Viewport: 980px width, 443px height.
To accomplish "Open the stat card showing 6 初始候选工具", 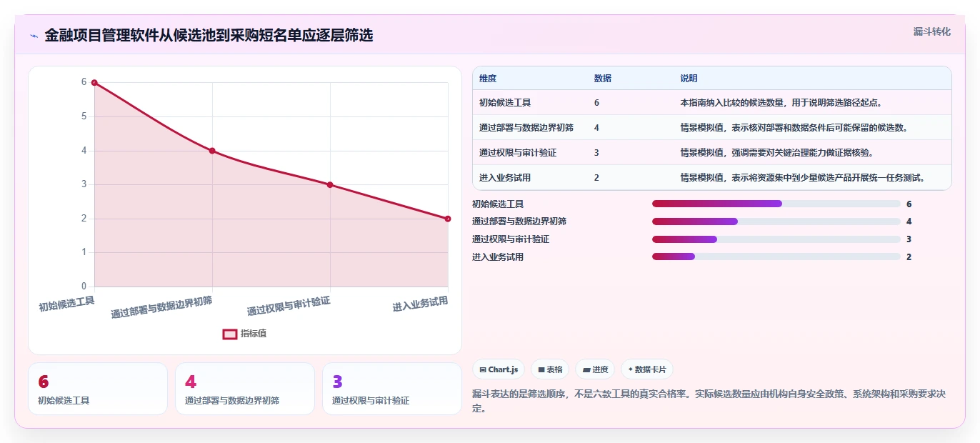I will point(98,389).
